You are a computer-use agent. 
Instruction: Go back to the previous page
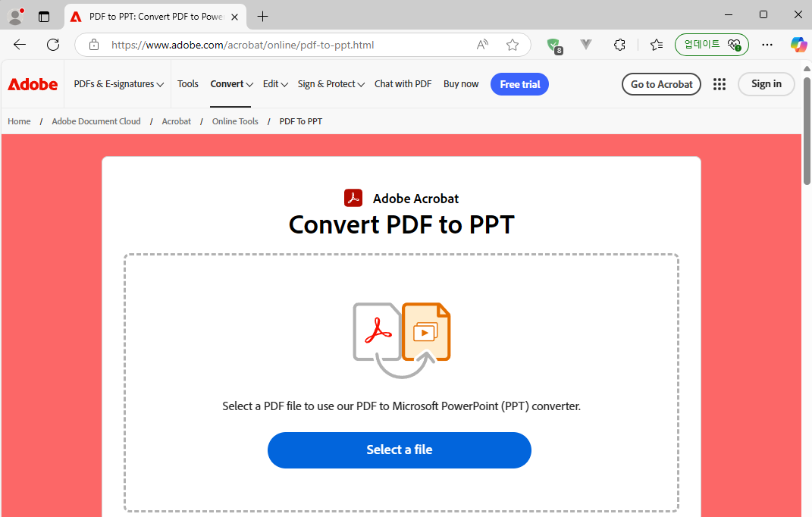click(x=20, y=45)
